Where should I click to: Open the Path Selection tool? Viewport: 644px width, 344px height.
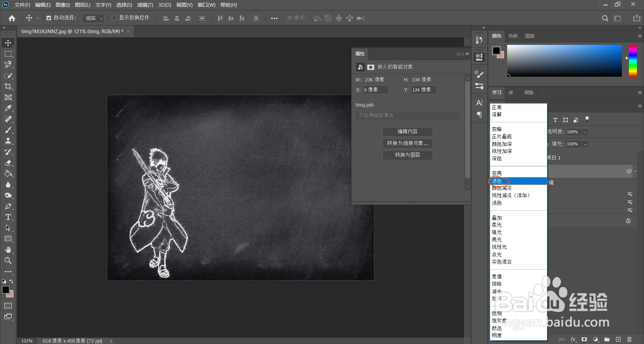pyautogui.click(x=8, y=228)
